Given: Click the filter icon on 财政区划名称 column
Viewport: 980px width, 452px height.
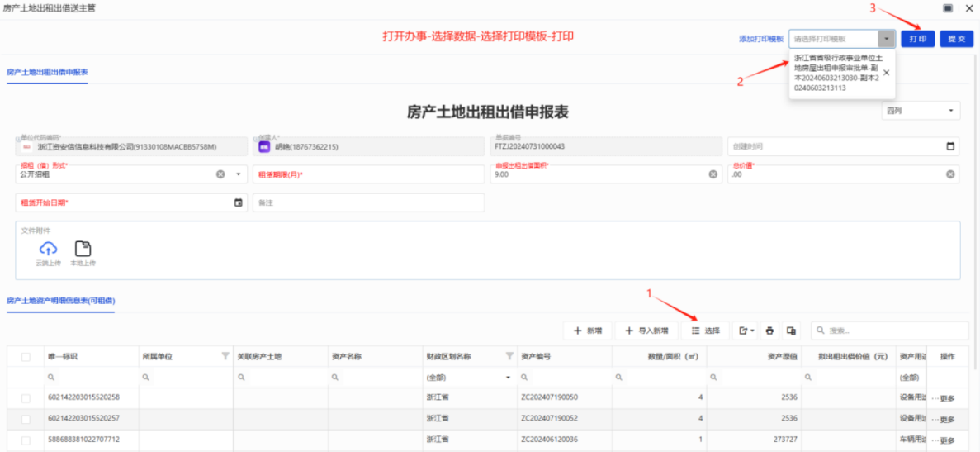Looking at the screenshot, I should pos(509,356).
